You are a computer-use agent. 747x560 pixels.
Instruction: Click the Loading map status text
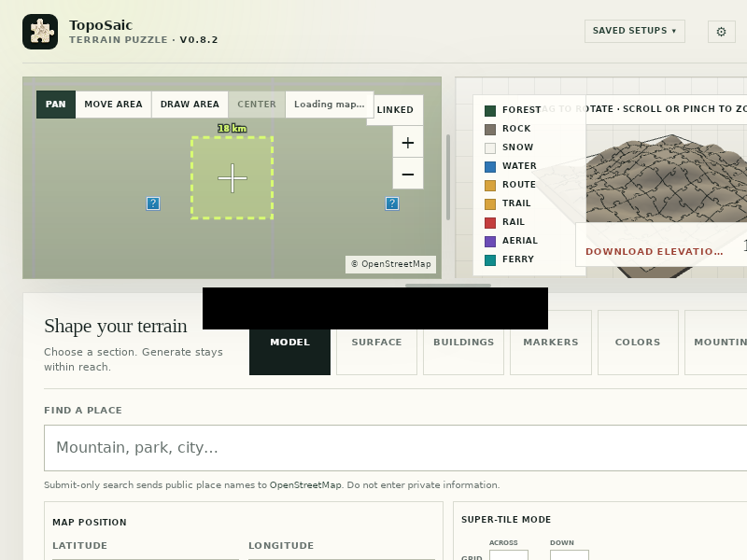330,105
